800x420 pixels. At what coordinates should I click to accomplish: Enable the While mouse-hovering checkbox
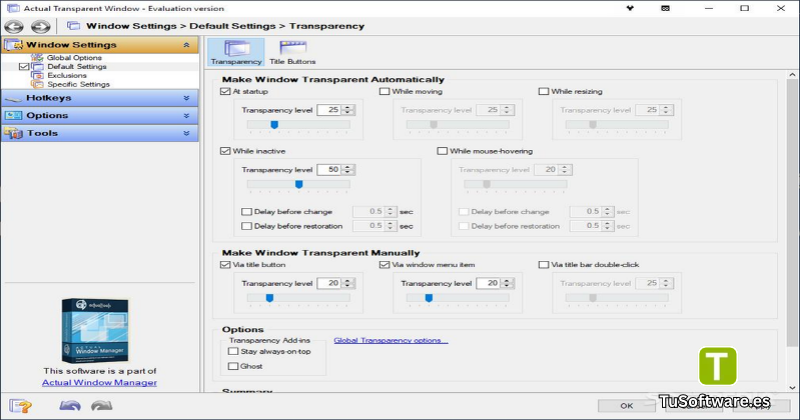pyautogui.click(x=442, y=151)
